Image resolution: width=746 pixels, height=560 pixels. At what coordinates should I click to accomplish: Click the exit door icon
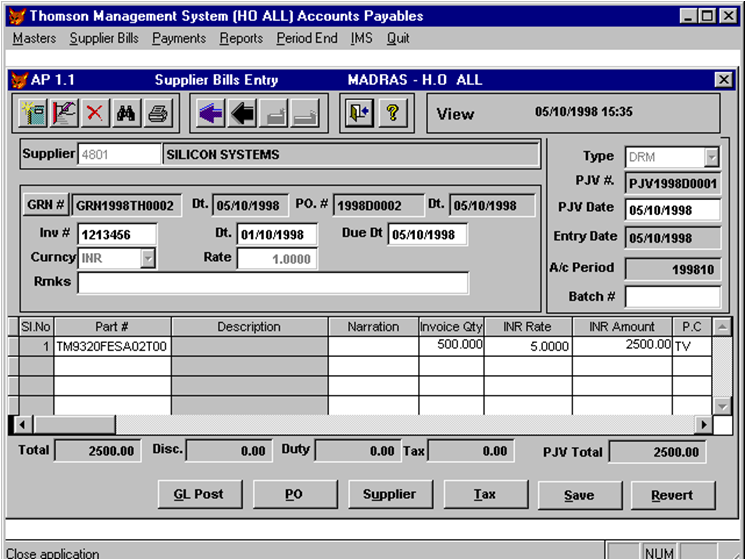point(360,114)
